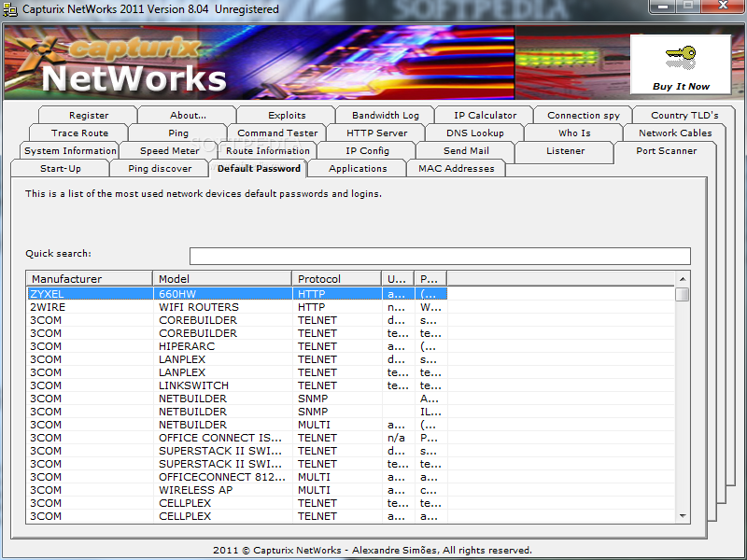Click the list vertical scrollbar thumb
747x560 pixels.
[683, 294]
